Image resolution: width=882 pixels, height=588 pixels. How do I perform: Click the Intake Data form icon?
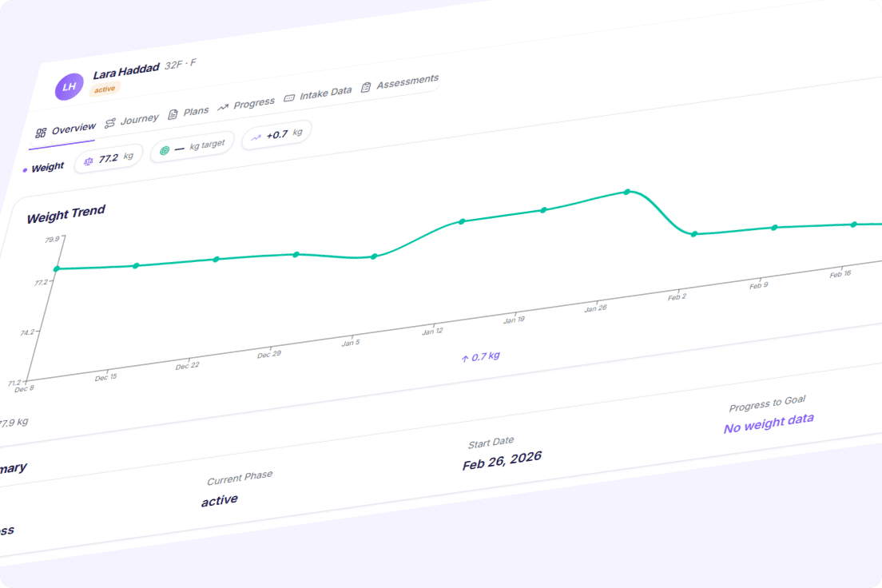click(x=289, y=97)
